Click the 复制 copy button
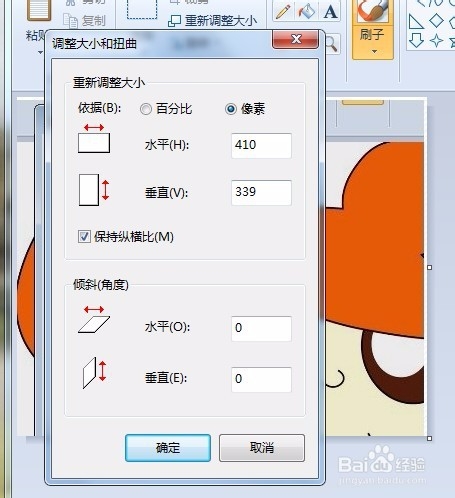Image resolution: width=455 pixels, height=498 pixels. click(x=85, y=21)
